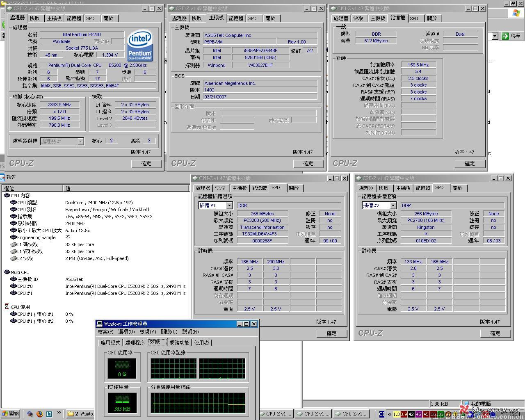Open 使用者 tab in Task Manager

201,342
